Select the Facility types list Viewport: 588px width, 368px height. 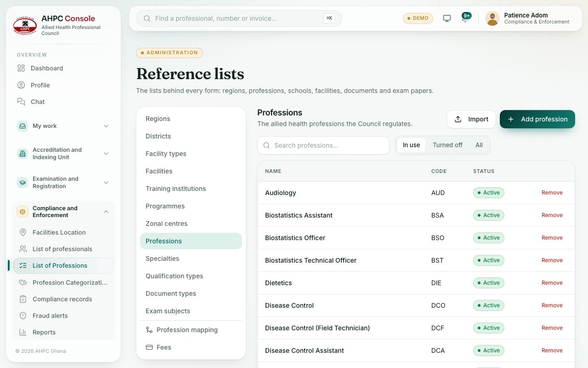191,154
